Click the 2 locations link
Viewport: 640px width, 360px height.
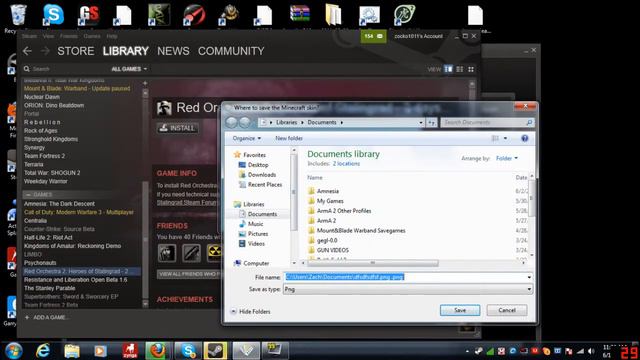pos(346,164)
